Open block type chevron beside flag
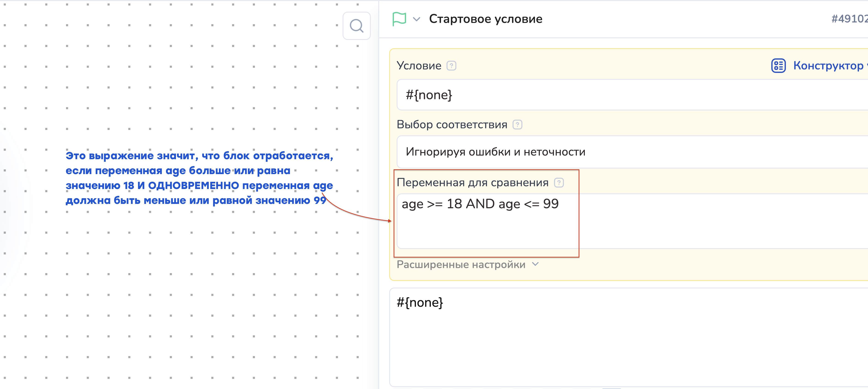Image resolution: width=868 pixels, height=389 pixels. point(417,19)
